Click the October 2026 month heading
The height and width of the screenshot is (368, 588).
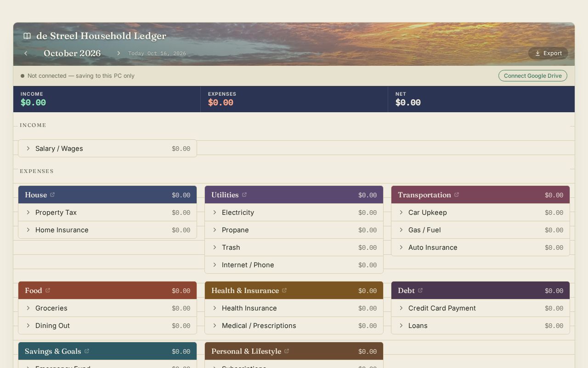coord(72,53)
